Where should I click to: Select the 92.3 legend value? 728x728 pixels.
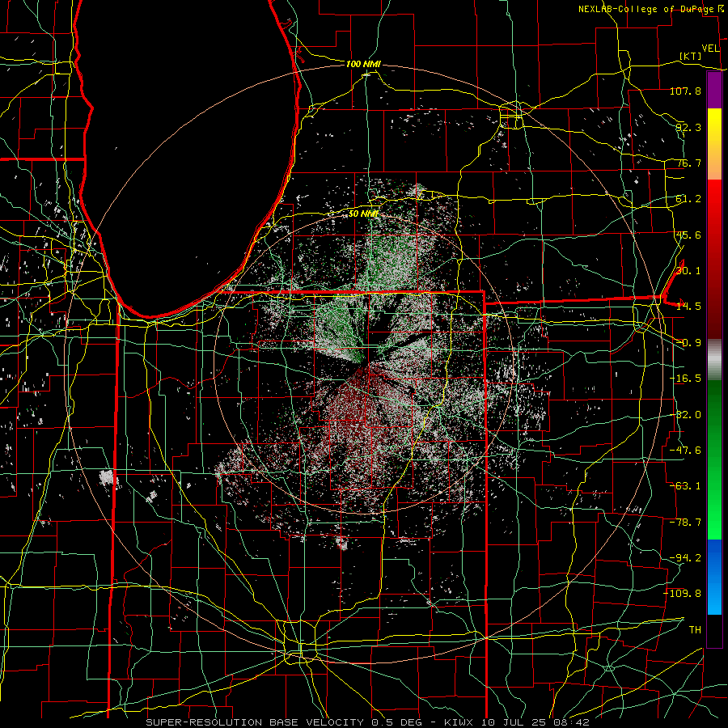pyautogui.click(x=688, y=127)
